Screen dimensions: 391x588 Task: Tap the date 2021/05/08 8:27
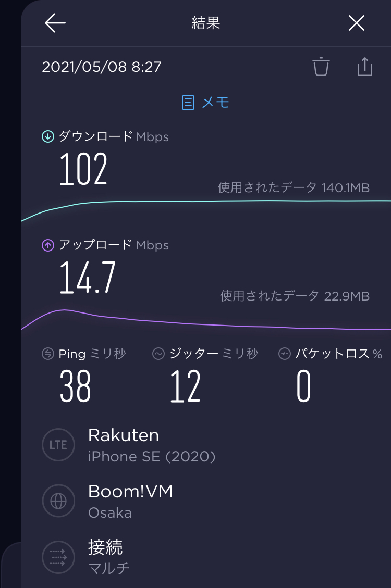pyautogui.click(x=102, y=67)
